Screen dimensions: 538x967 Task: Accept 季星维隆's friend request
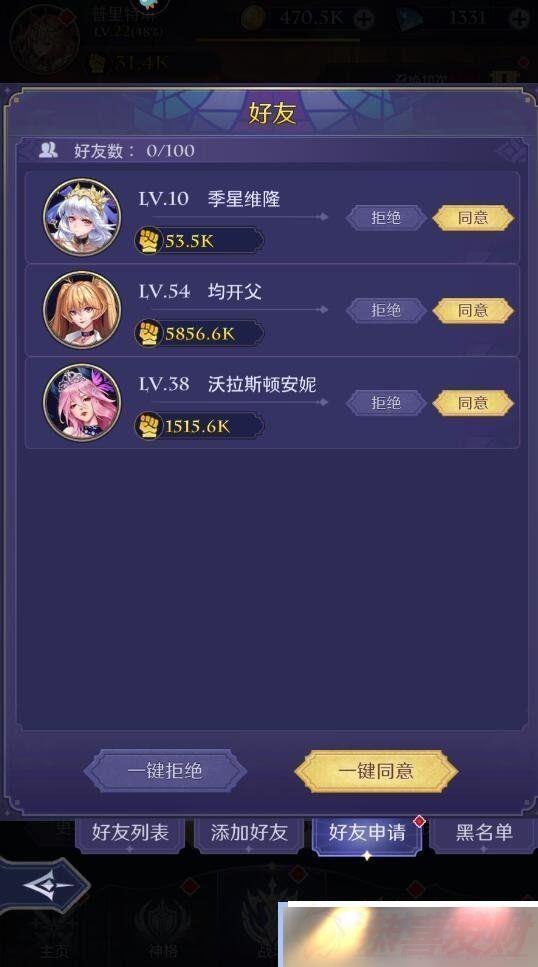point(473,218)
